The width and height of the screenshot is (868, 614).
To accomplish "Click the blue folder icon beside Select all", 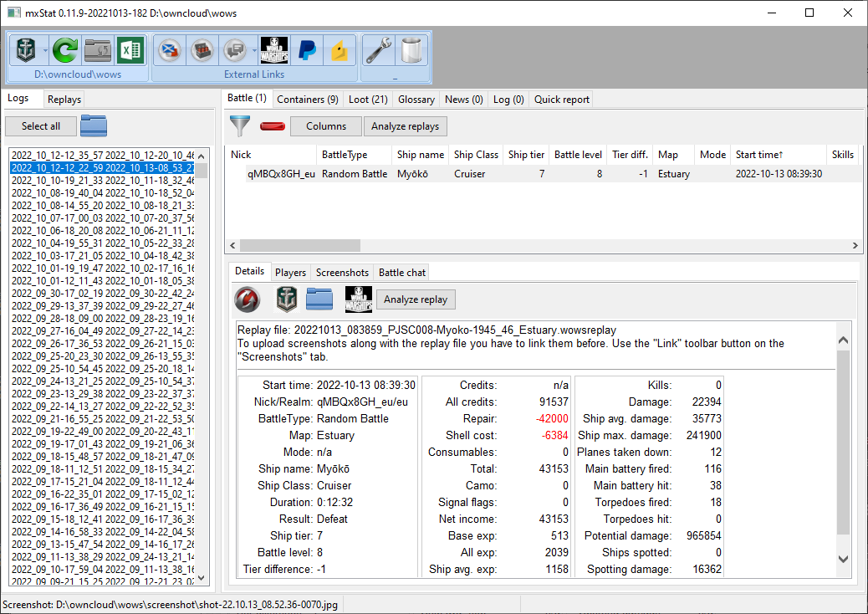I will click(x=94, y=125).
